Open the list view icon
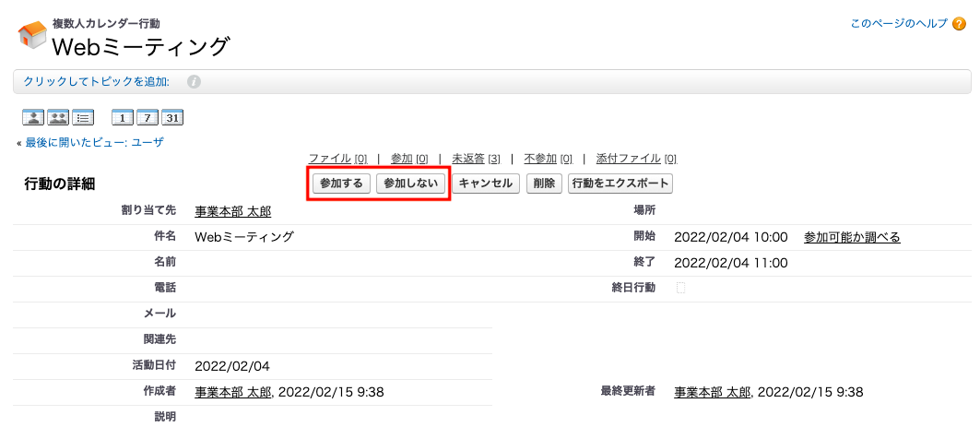Screen dimensions: 980x439 [x=83, y=117]
